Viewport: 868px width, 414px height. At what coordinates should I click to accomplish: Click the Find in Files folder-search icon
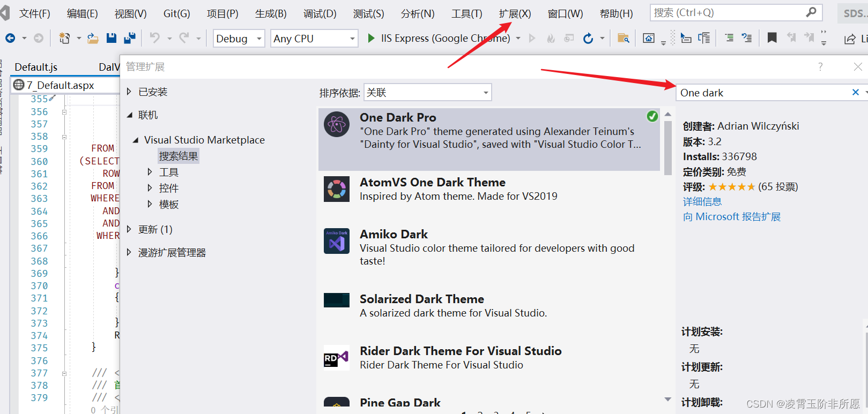point(623,38)
